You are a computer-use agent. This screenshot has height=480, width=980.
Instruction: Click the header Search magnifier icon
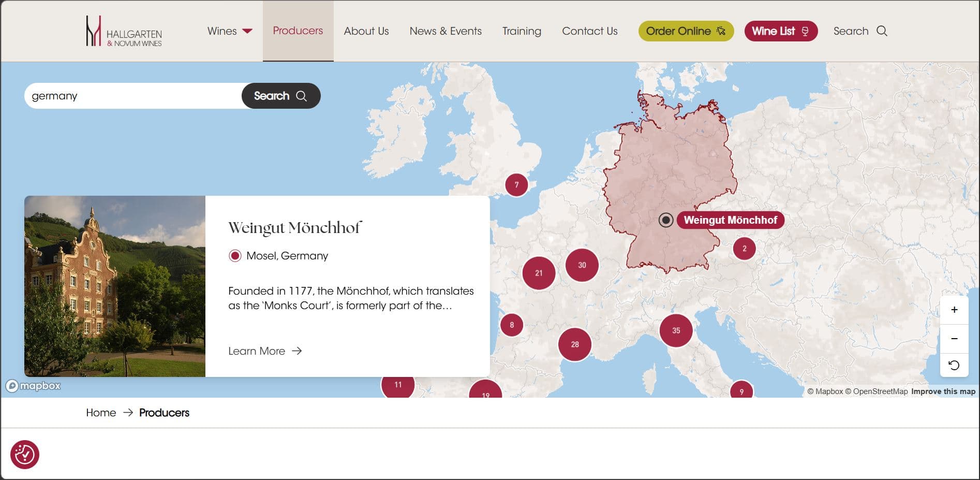pyautogui.click(x=882, y=31)
